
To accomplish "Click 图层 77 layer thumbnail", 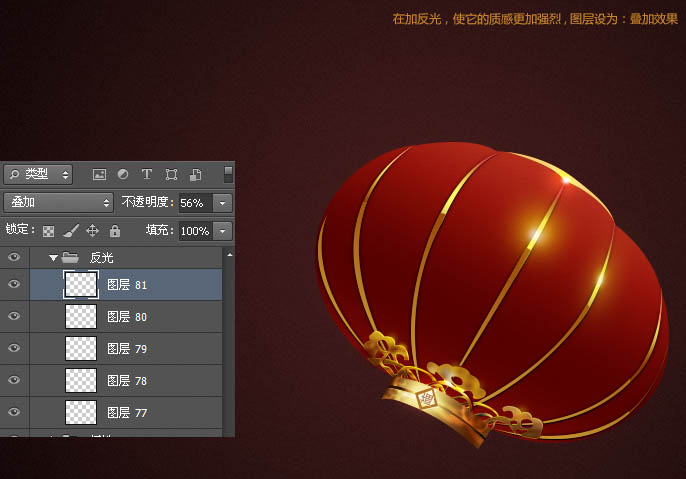I will coord(81,412).
